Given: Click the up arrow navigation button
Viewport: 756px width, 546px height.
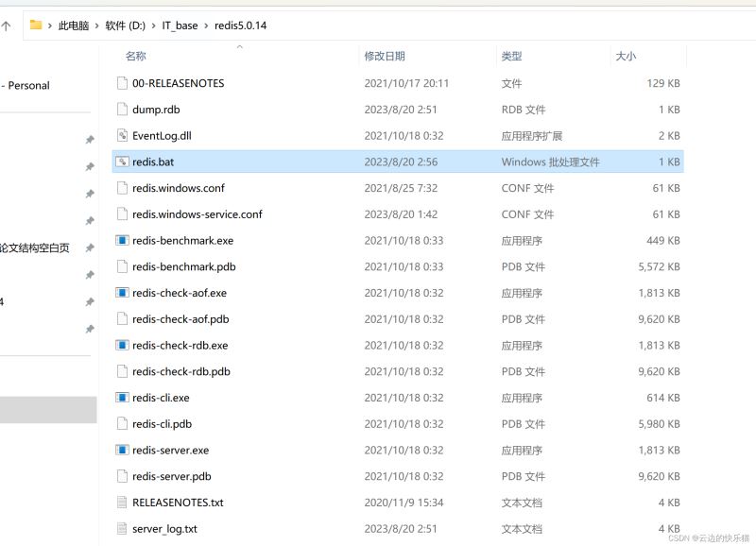Looking at the screenshot, I should point(7,26).
